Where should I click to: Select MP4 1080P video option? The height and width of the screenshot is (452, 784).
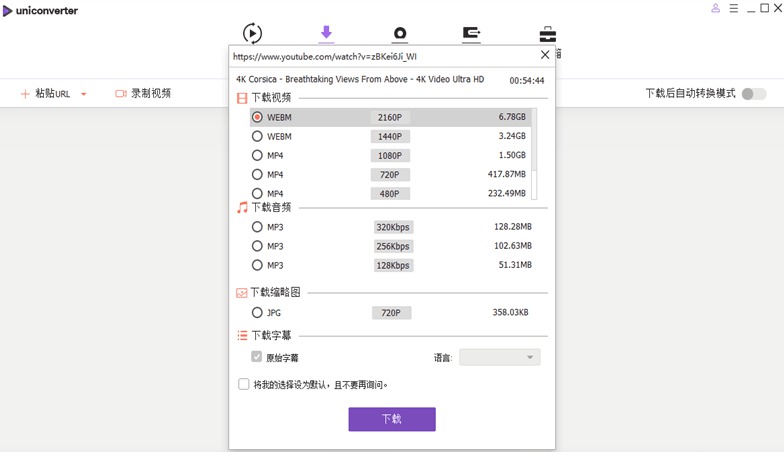pyautogui.click(x=257, y=155)
